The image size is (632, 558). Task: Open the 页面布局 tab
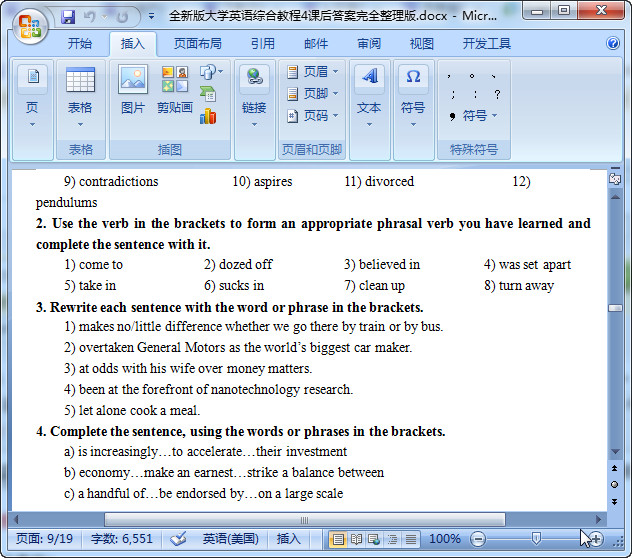198,43
